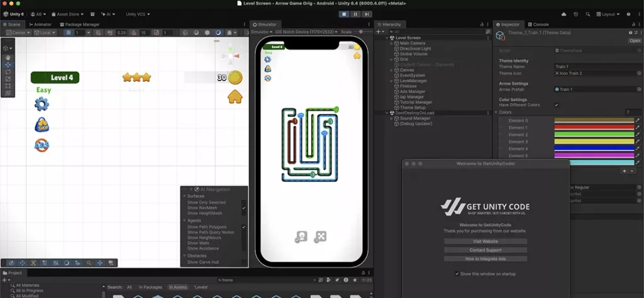Viewport: 644px width, 298px height.
Task: Open the Asset Store dropdown
Action: pos(67,14)
